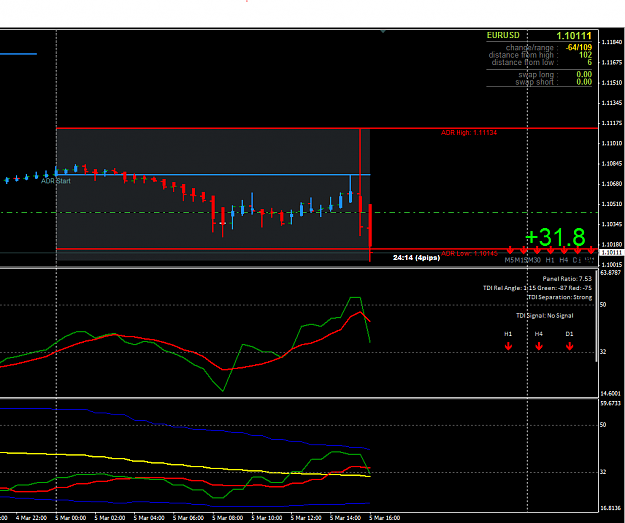Click the TDI panel red arrow under H1
This screenshot has width=625, height=523.
pyautogui.click(x=508, y=346)
